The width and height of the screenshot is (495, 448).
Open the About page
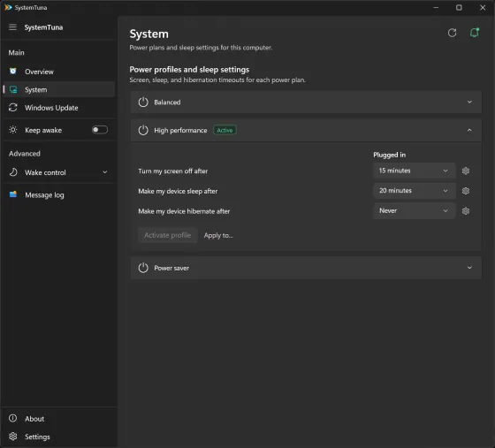(x=59, y=419)
